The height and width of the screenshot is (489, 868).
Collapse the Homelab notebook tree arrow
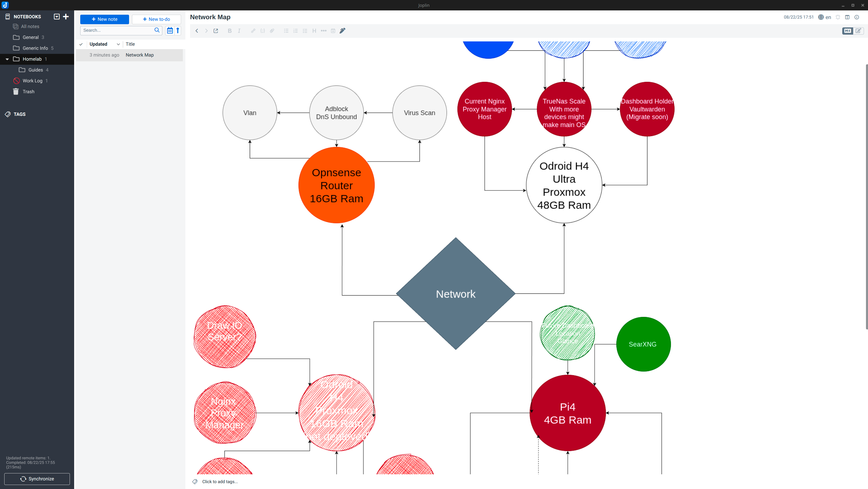(7, 59)
